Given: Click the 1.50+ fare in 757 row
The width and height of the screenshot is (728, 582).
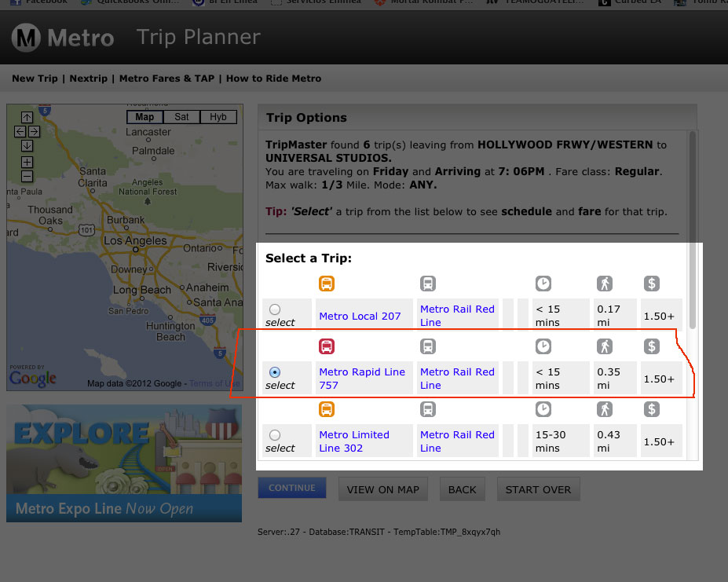Looking at the screenshot, I should click(x=659, y=379).
